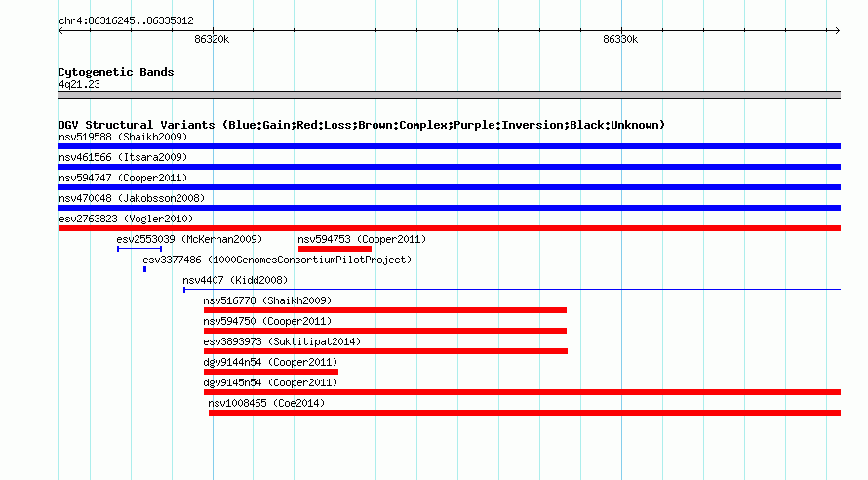The height and width of the screenshot is (480, 868).
Task: Select esv3893973 (Suktitipat2014) label
Action: (282, 341)
